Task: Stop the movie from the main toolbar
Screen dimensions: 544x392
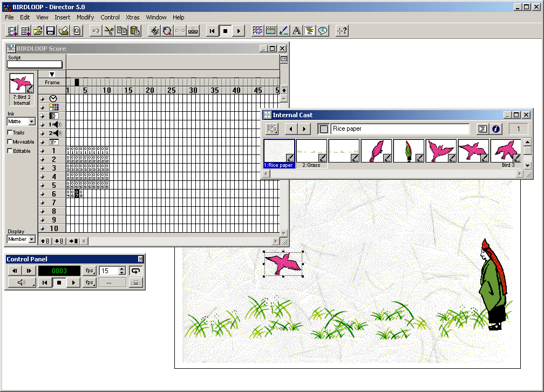Action: (225, 31)
